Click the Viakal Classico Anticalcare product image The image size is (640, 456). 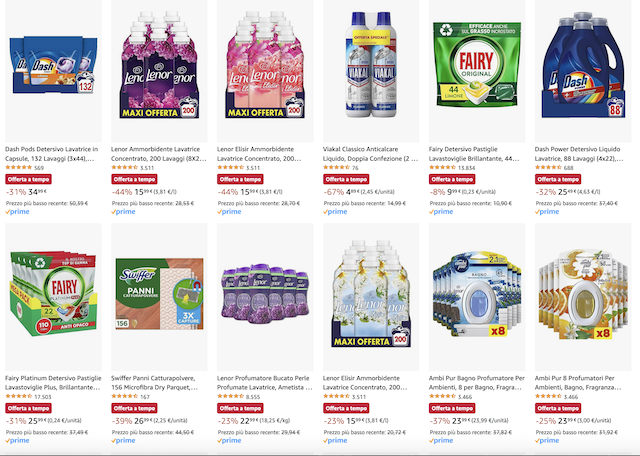(x=371, y=65)
